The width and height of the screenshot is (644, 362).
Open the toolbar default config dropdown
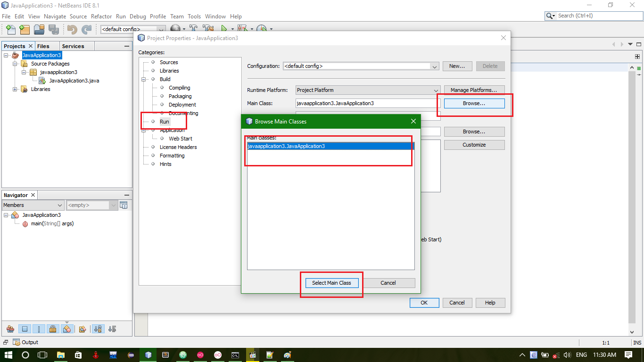(x=133, y=29)
